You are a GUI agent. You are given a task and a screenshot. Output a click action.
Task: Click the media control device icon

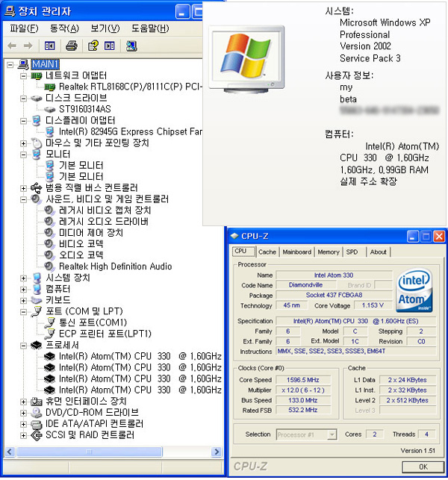(49, 233)
